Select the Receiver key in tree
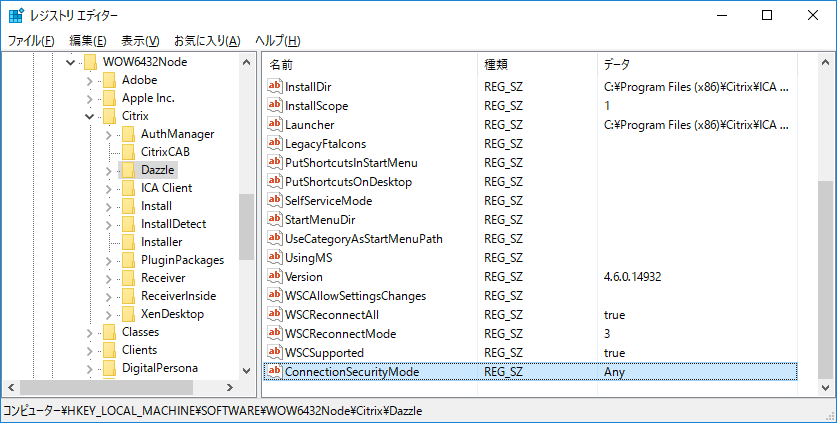Viewport: 837px width, 423px height. 161,278
